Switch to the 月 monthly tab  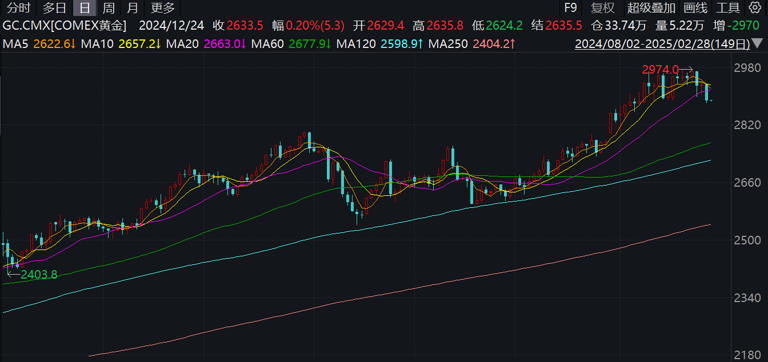[132, 8]
